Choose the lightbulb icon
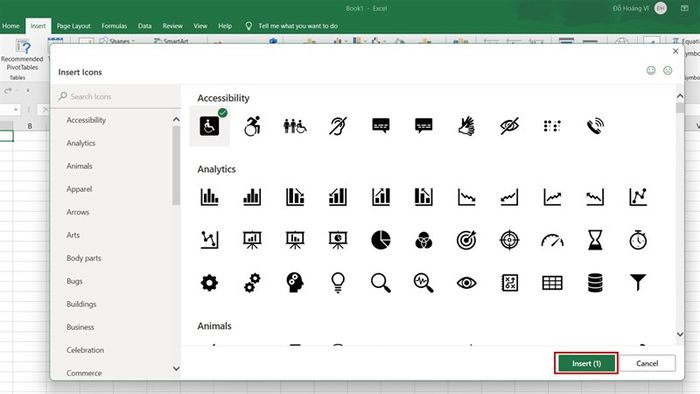 click(338, 283)
